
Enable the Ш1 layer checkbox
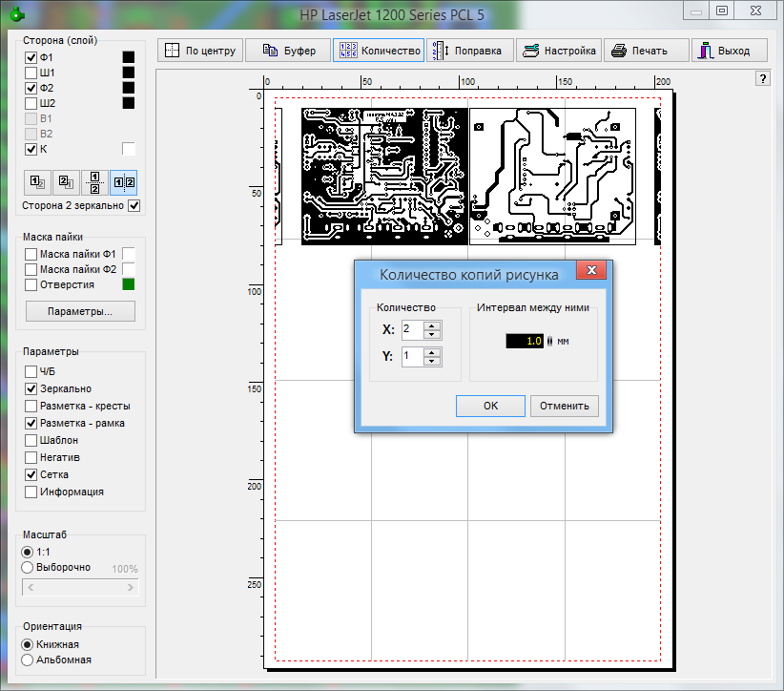[x=31, y=73]
